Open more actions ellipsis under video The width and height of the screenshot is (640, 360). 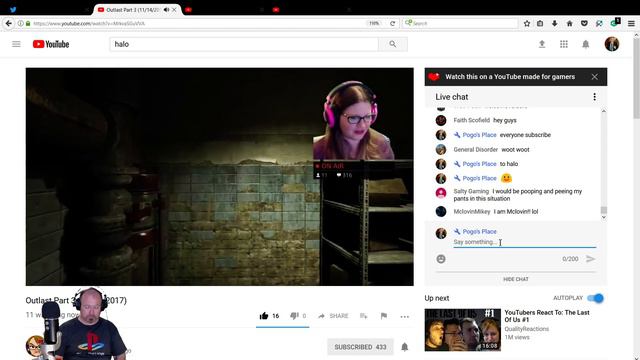404,316
